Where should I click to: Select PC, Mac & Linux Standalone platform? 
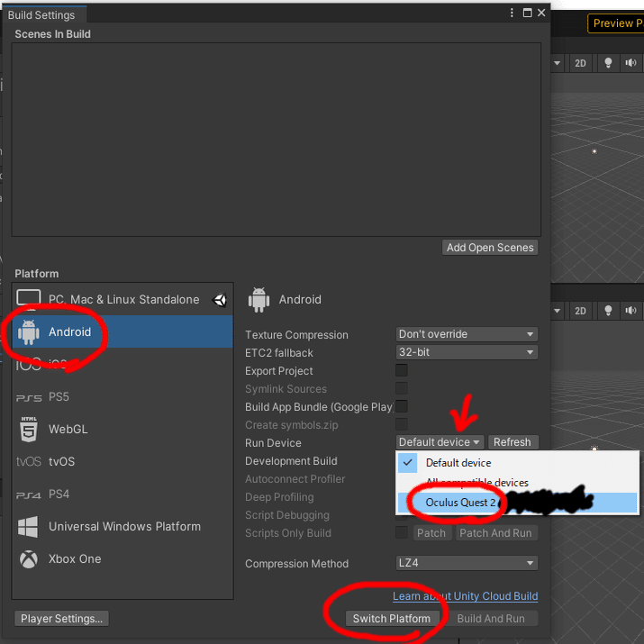tap(122, 299)
